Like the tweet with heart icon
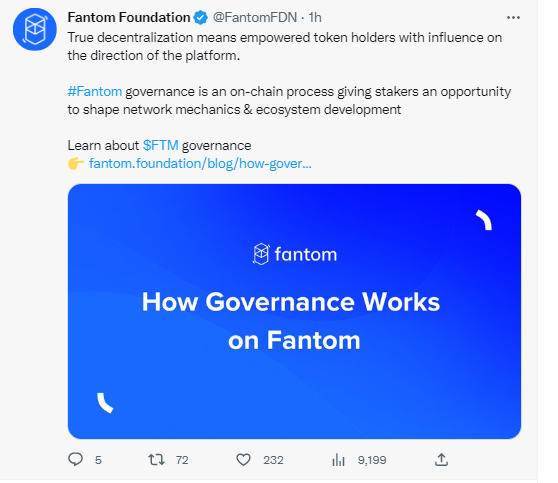558x483 pixels. (x=243, y=460)
